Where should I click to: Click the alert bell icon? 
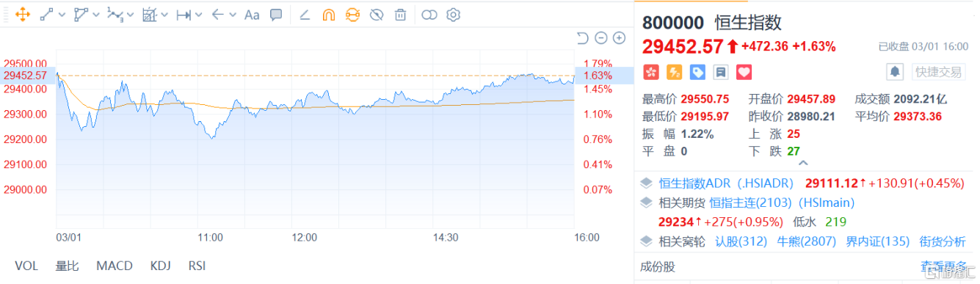point(895,72)
